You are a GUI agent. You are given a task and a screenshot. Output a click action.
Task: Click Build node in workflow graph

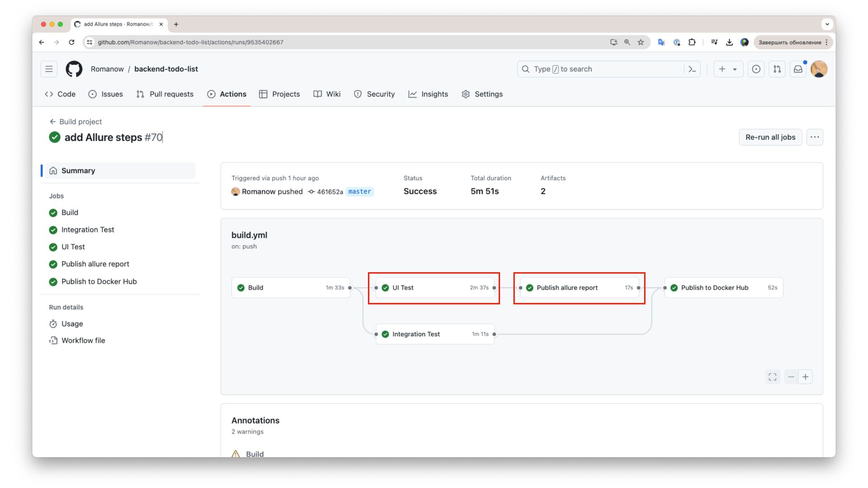[x=291, y=288]
